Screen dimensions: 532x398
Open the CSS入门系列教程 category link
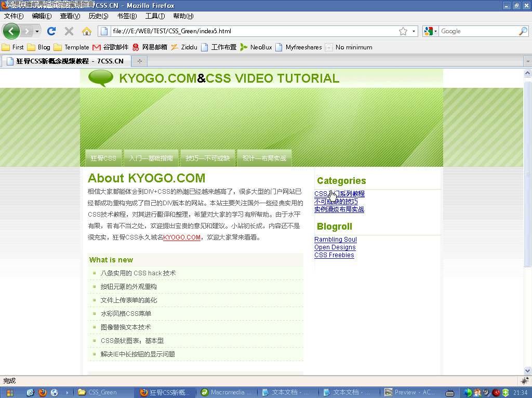[339, 193]
